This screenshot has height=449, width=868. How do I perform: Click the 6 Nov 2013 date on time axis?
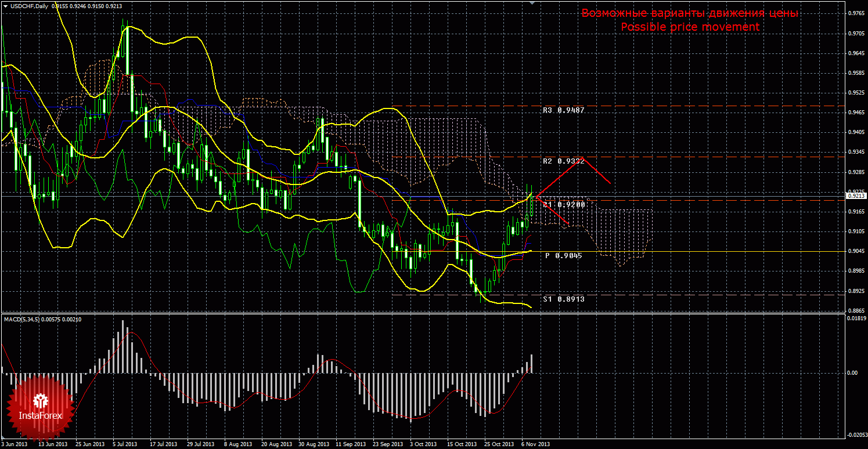(535, 444)
